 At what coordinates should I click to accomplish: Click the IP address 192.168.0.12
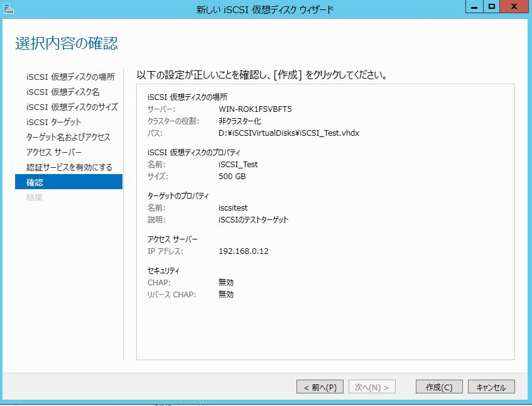(x=244, y=251)
